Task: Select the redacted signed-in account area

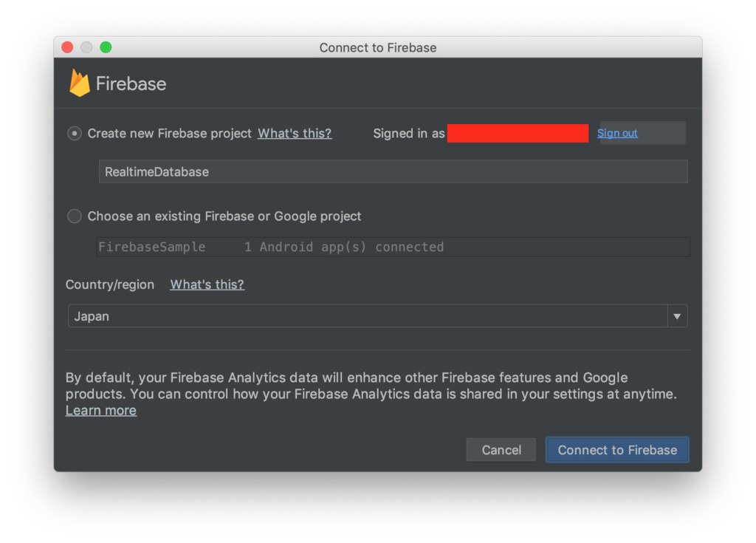Action: [518, 134]
